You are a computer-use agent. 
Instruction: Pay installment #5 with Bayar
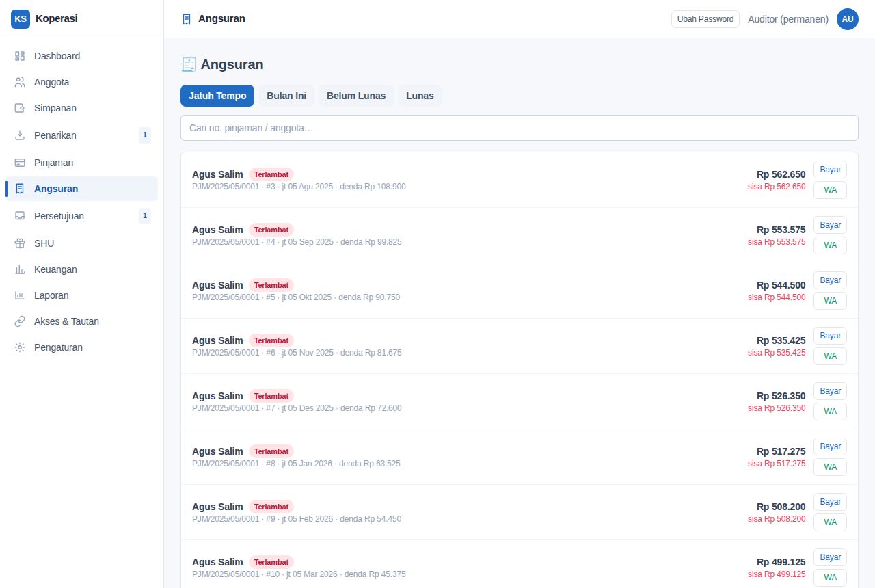(x=830, y=280)
